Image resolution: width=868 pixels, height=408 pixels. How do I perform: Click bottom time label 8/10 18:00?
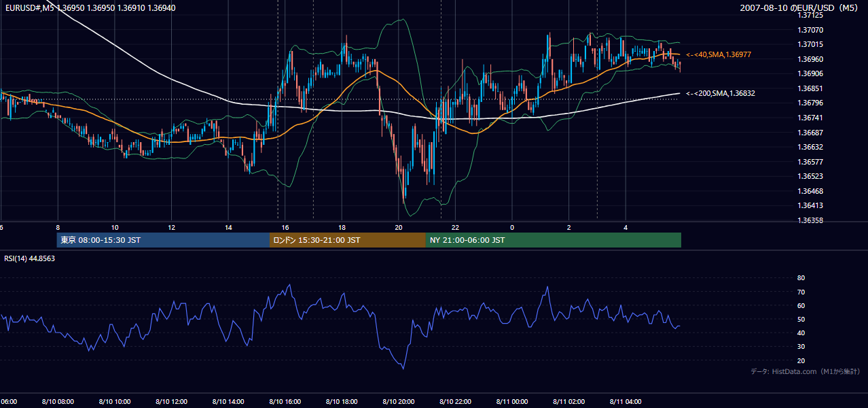coord(342,402)
